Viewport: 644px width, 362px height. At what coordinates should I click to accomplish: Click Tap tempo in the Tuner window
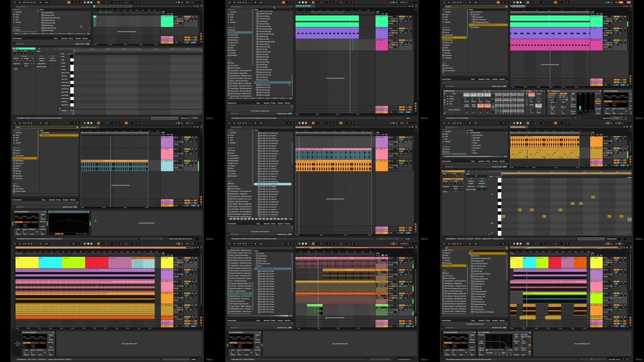point(19,123)
